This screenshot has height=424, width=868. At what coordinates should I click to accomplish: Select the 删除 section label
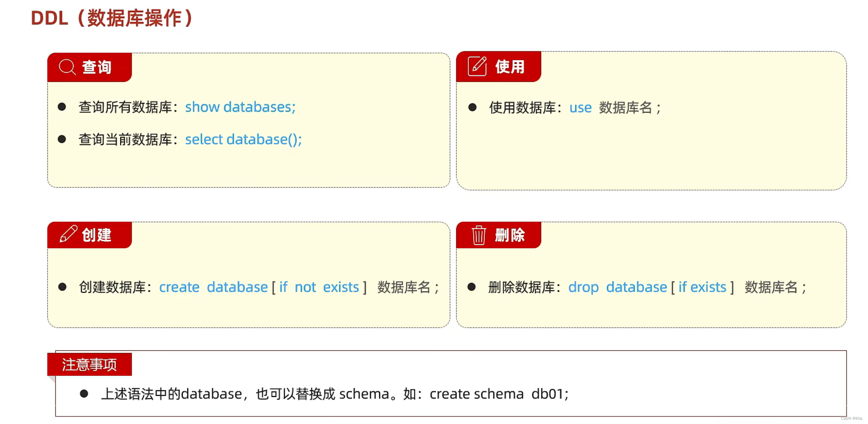pos(510,235)
